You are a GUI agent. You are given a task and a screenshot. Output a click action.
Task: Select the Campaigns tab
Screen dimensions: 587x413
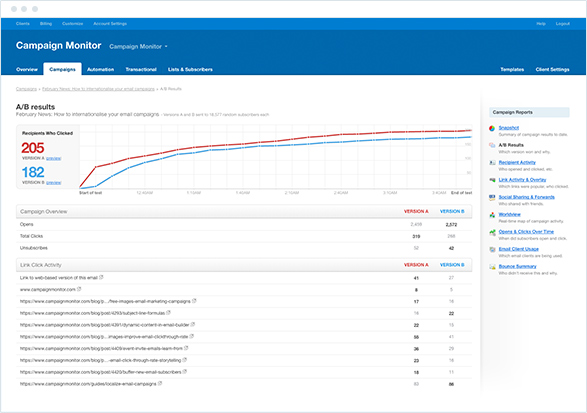(x=62, y=69)
